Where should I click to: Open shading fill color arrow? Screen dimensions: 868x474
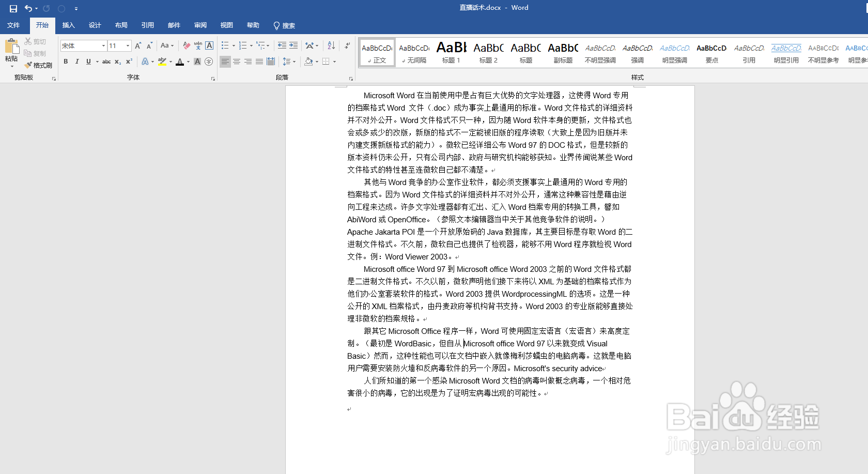[x=317, y=62]
